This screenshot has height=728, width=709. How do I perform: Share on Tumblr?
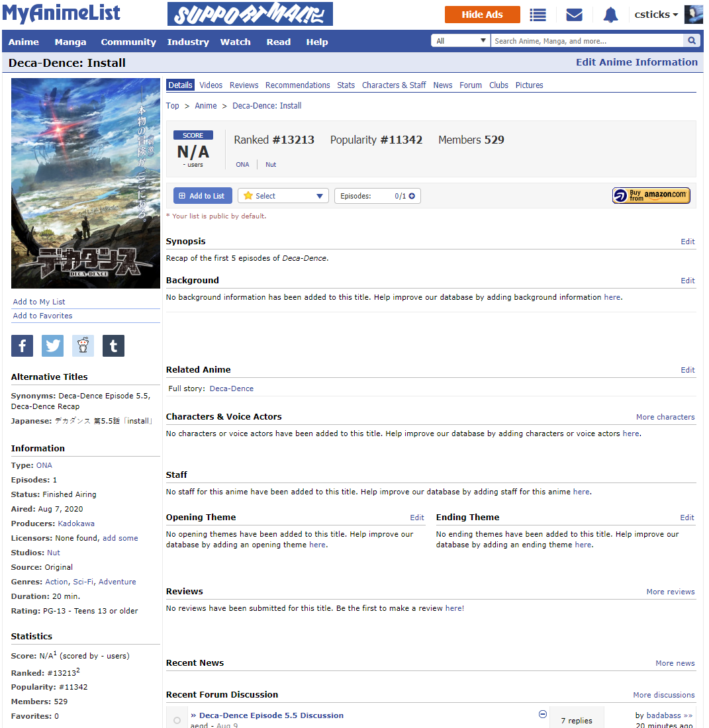113,346
